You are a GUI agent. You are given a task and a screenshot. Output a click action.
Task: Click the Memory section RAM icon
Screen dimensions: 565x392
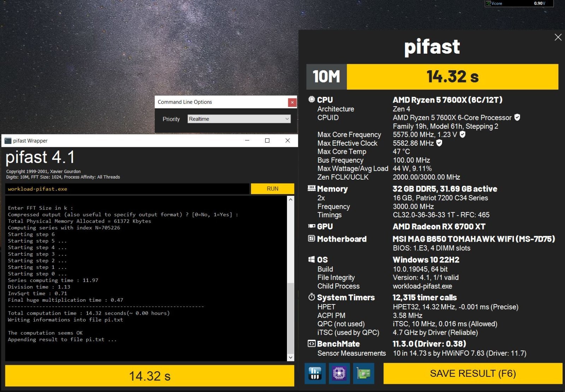[311, 188]
